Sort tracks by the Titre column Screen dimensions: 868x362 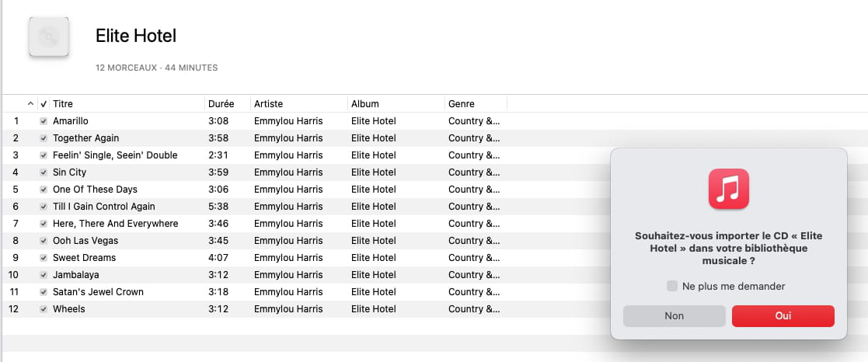point(127,103)
